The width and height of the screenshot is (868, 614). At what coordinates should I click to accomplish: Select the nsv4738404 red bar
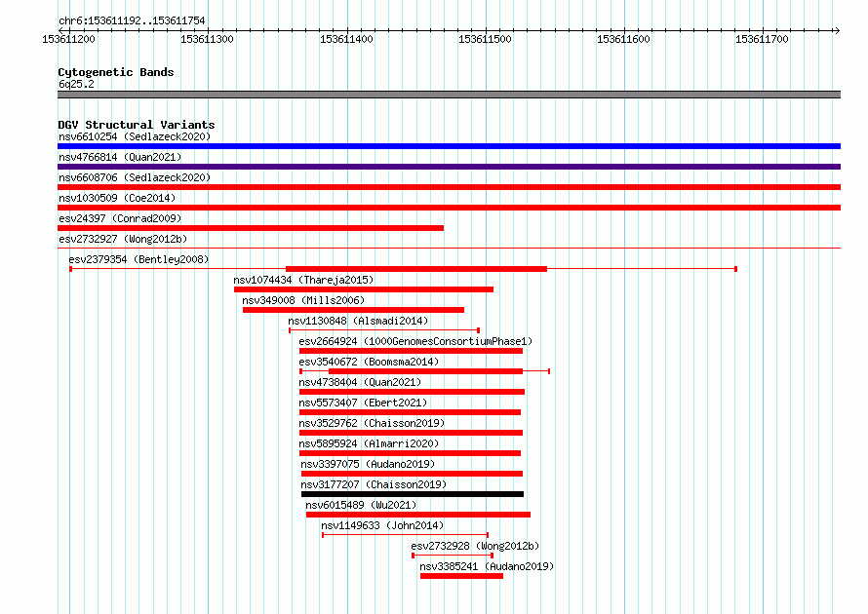click(x=412, y=392)
